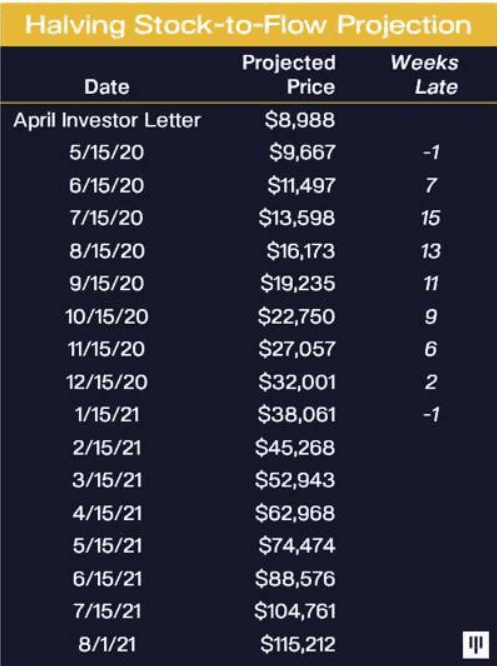497x666 pixels.
Task: Click the April Investor Letter row label
Action: click(107, 120)
